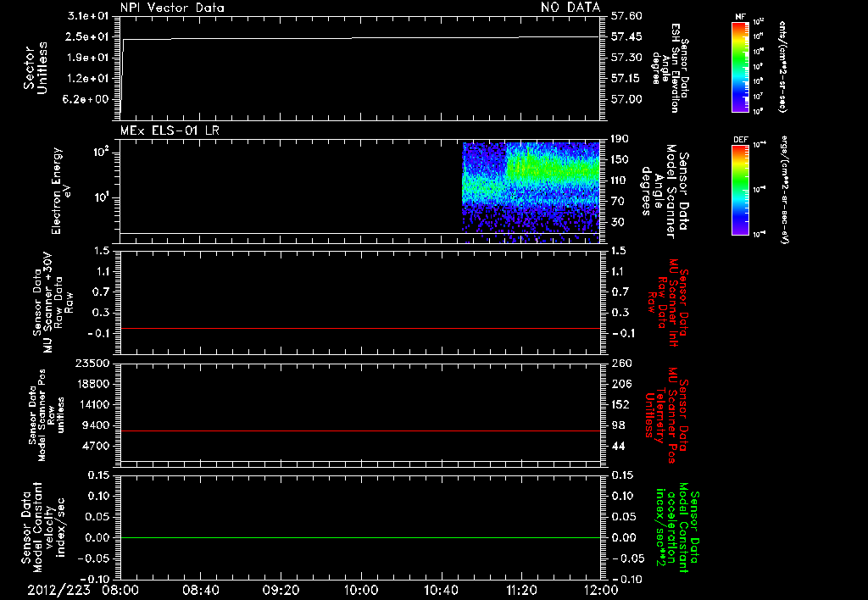Select the "NF" color bar label

(x=740, y=17)
